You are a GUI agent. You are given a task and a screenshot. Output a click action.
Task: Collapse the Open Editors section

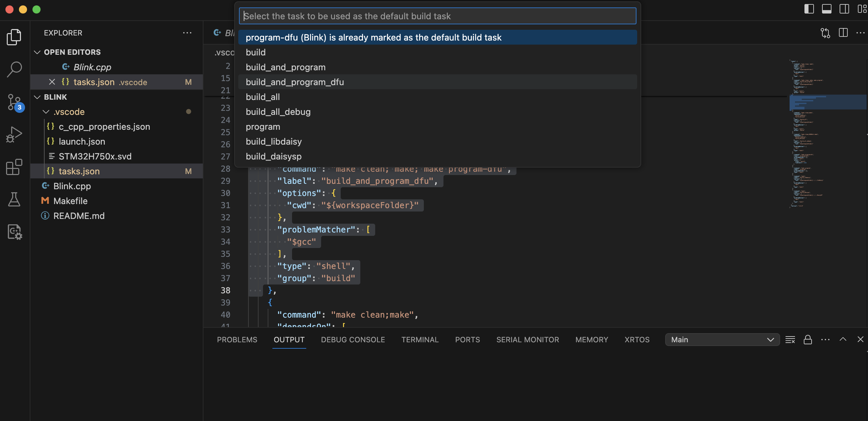point(38,52)
